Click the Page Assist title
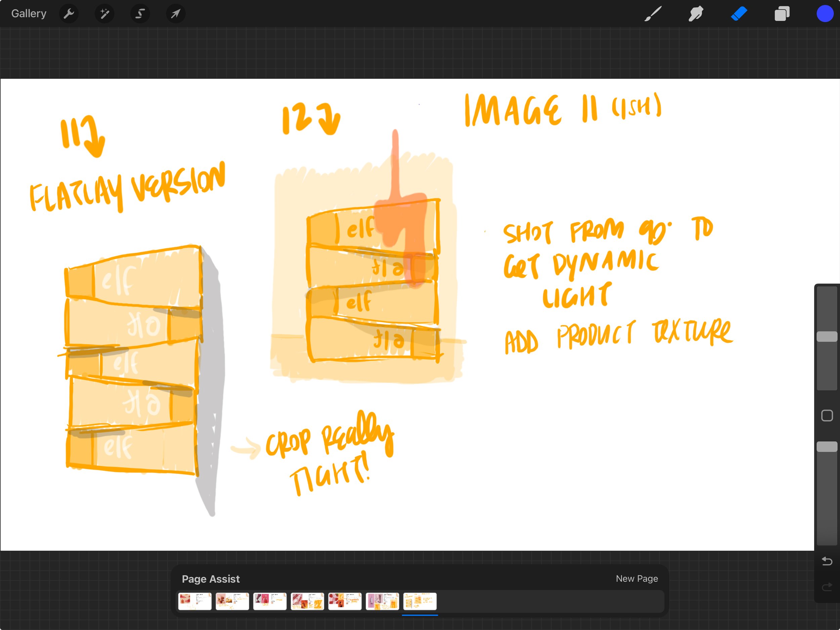 [211, 579]
